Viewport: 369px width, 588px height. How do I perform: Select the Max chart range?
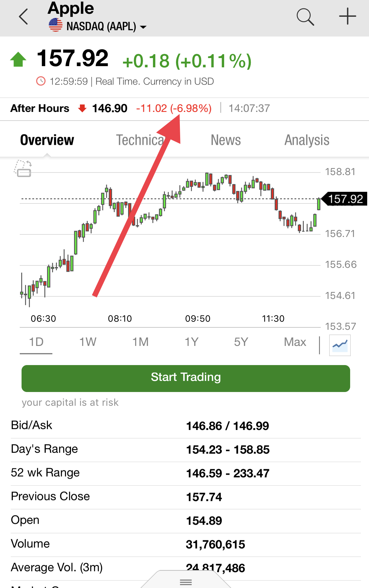click(x=295, y=342)
